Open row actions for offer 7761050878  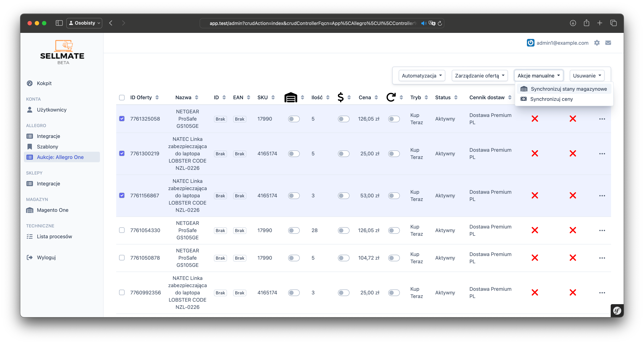coord(602,258)
